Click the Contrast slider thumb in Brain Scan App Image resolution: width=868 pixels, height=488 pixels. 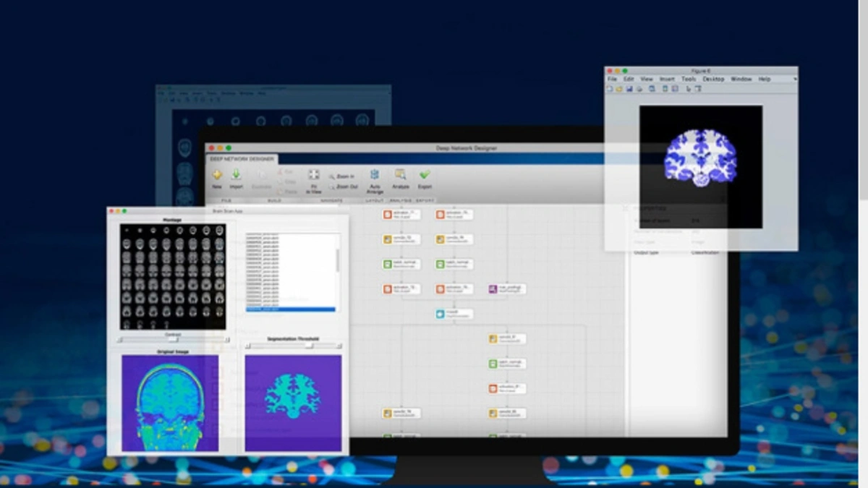[x=173, y=339]
